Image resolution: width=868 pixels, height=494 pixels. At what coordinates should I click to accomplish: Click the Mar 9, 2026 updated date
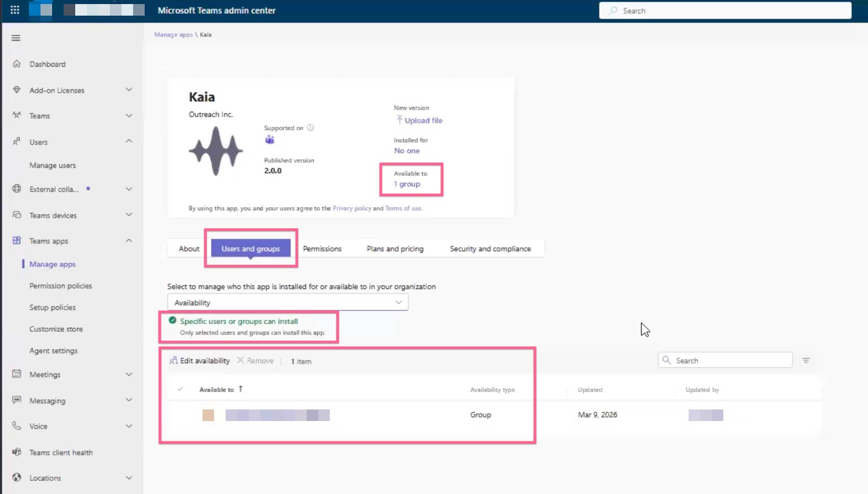[x=597, y=415]
